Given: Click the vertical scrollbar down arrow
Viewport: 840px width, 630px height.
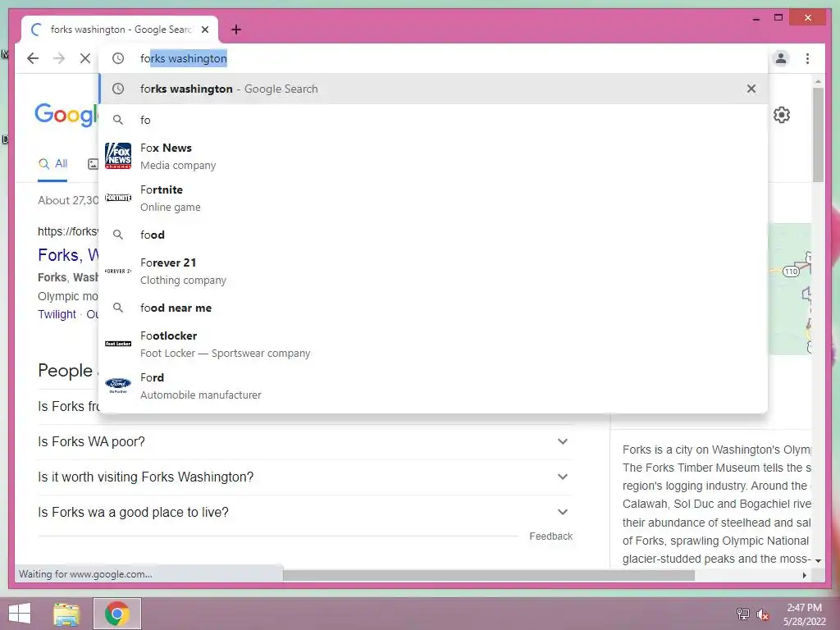Looking at the screenshot, I should (818, 560).
